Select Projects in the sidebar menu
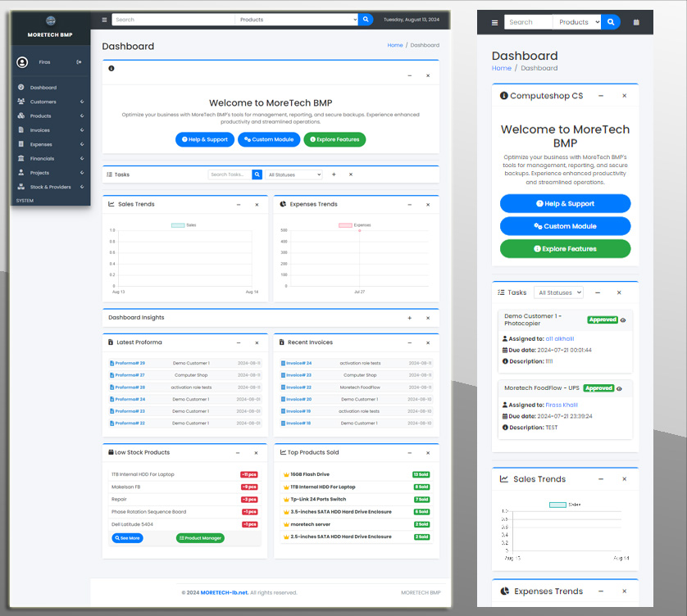The width and height of the screenshot is (687, 616). [43, 173]
